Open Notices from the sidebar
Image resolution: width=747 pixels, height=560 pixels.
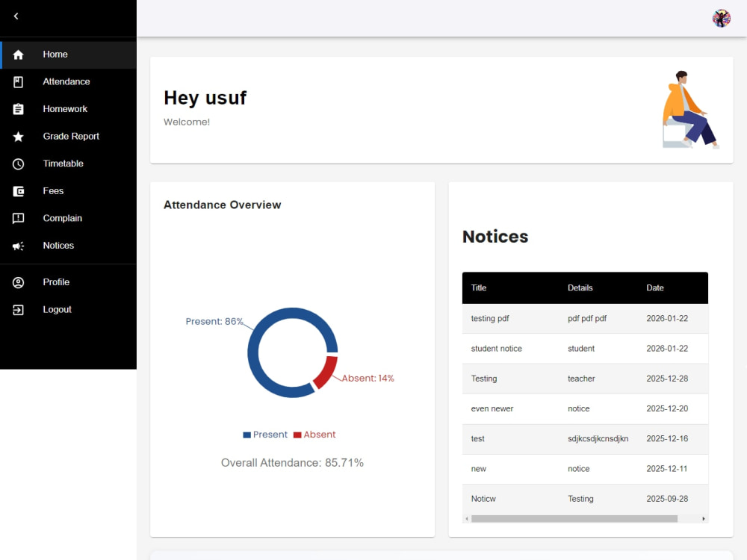[x=69, y=246]
